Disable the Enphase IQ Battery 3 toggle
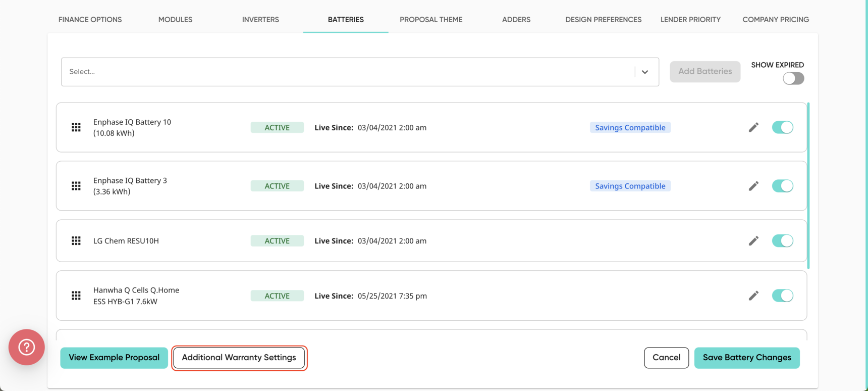The image size is (868, 391). pos(783,186)
